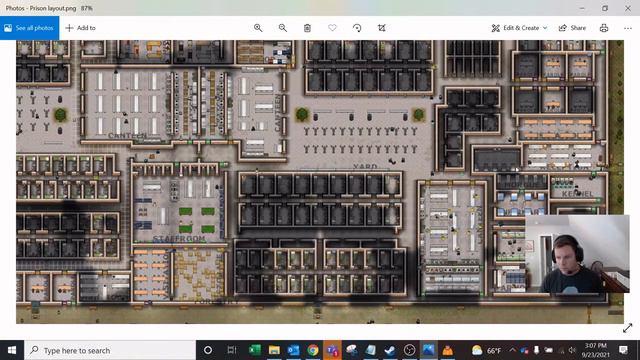Open the crop tool
This screenshot has height=360, width=640.
coord(382,28)
